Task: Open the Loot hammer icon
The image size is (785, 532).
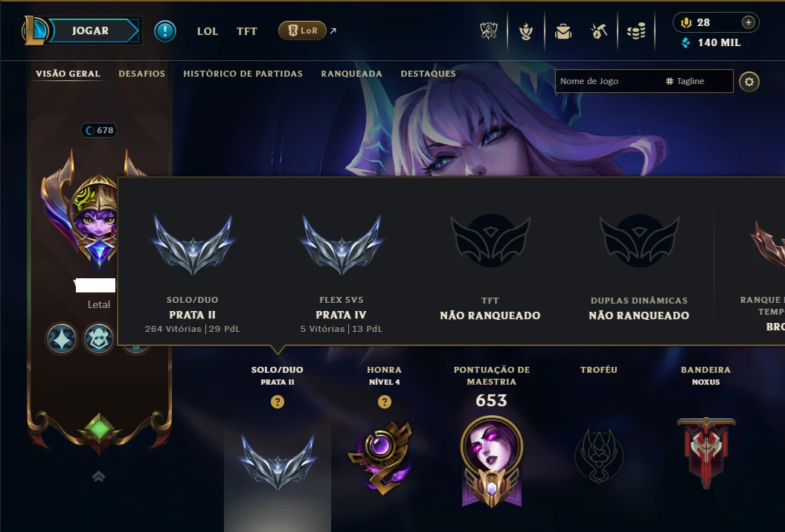Action: coord(599,31)
